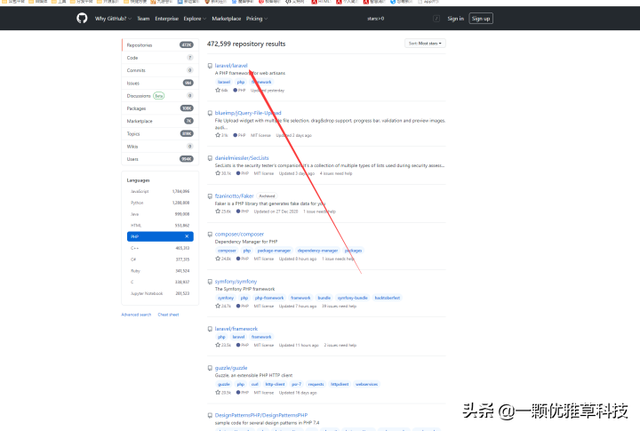
Task: Click star icon in composer/composer result
Action: tap(218, 259)
